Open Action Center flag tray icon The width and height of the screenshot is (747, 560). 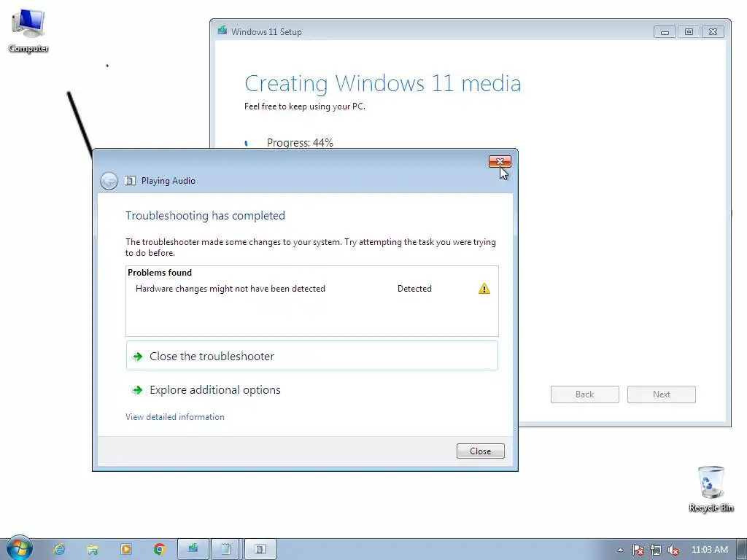click(x=638, y=550)
